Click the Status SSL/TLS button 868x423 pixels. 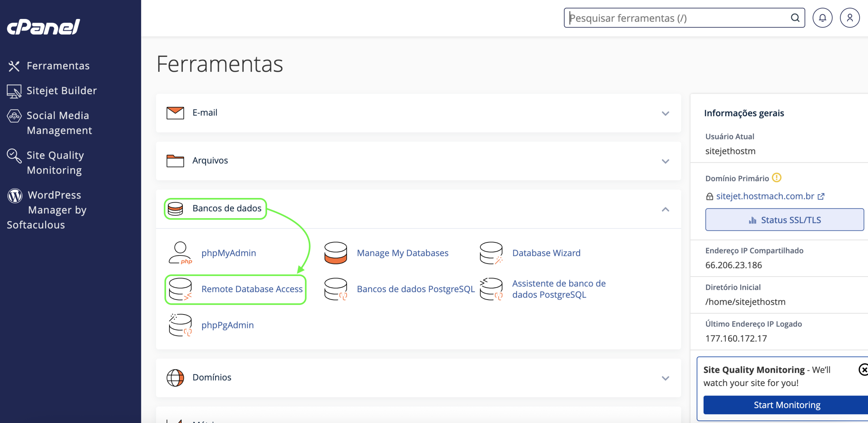tap(785, 220)
